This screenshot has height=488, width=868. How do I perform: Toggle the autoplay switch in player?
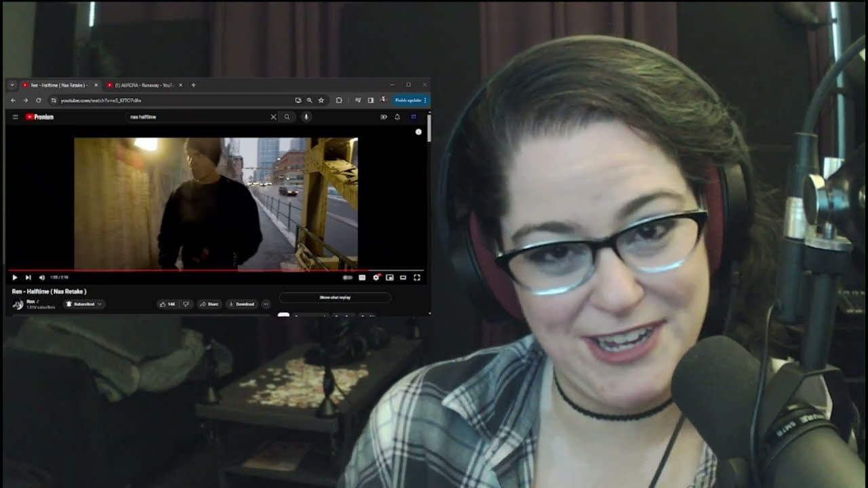tap(348, 277)
